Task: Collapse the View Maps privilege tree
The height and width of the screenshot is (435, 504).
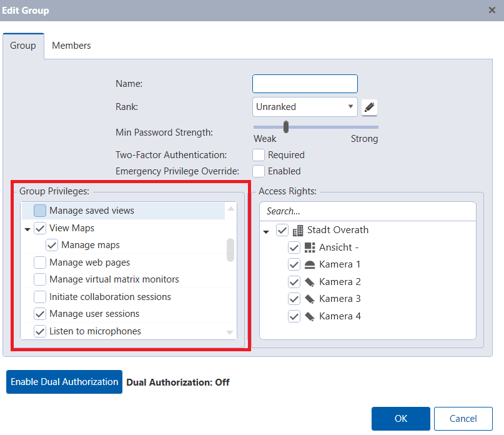Action: point(27,229)
